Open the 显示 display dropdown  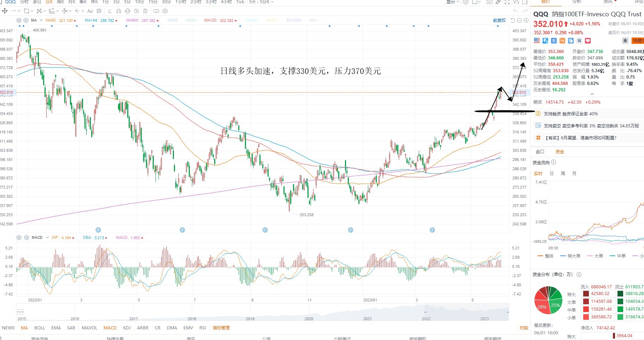click(x=452, y=2)
